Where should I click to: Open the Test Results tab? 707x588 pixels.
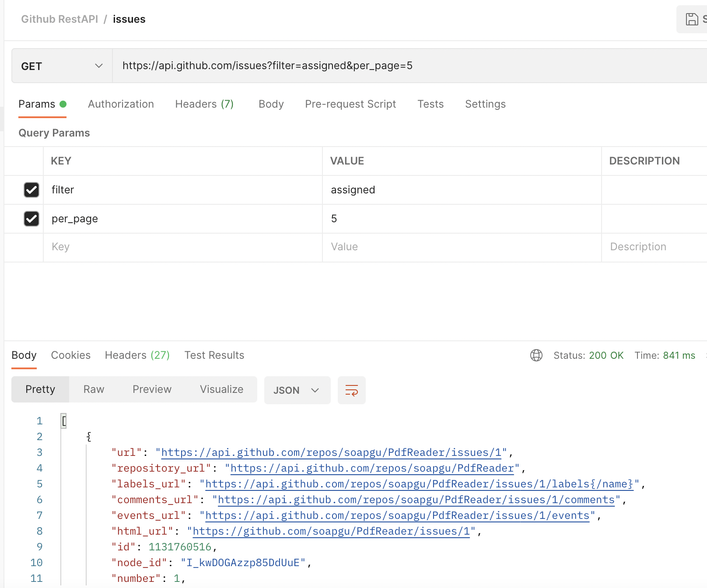click(x=214, y=355)
